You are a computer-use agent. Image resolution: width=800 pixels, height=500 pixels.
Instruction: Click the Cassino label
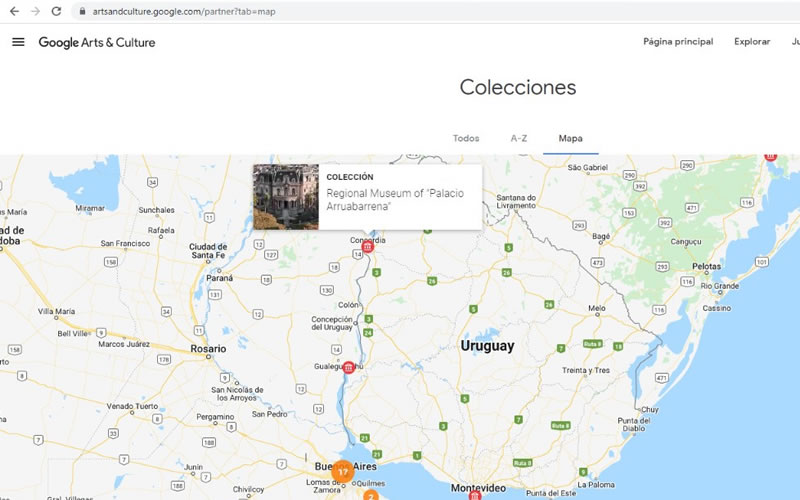pyautogui.click(x=716, y=308)
